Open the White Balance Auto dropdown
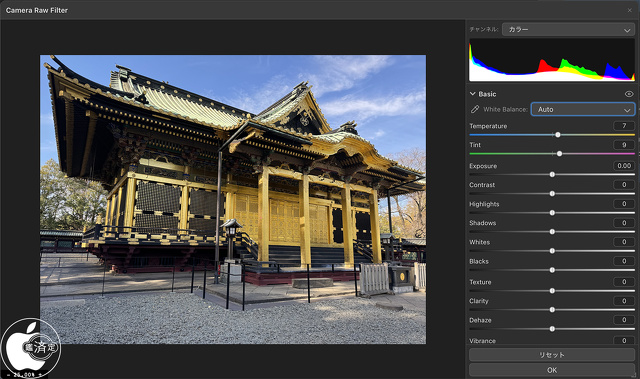 coord(583,109)
